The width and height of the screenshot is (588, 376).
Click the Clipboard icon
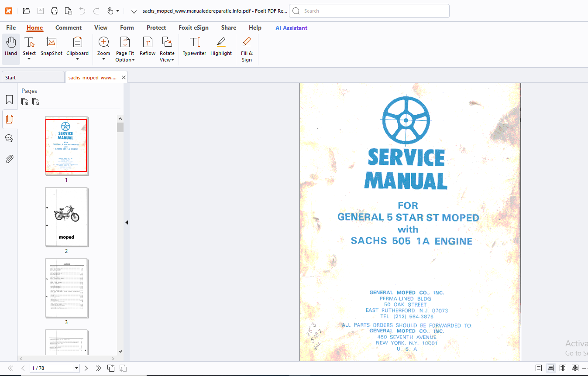click(x=78, y=42)
